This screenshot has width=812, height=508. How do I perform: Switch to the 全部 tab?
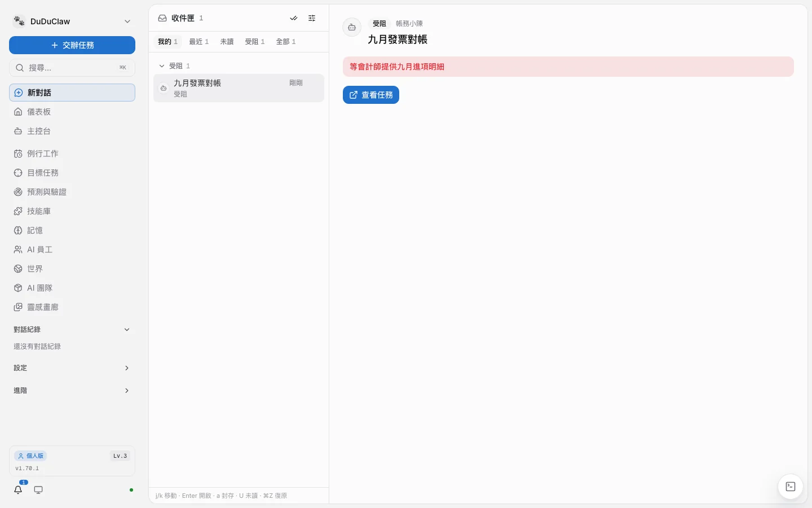click(x=285, y=42)
